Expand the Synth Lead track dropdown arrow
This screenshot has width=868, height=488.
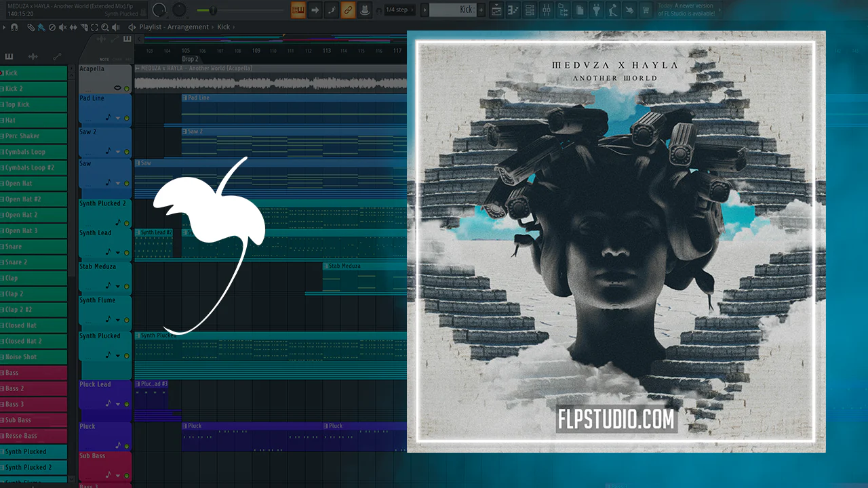tap(118, 252)
